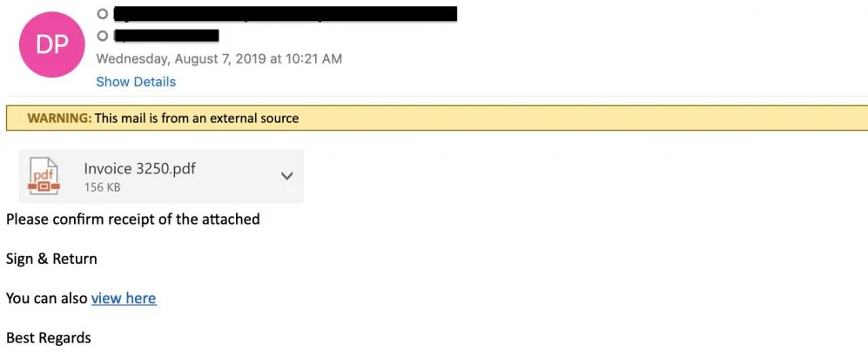The height and width of the screenshot is (358, 868).
Task: Click the presence circle beside the sender name
Action: tap(103, 14)
